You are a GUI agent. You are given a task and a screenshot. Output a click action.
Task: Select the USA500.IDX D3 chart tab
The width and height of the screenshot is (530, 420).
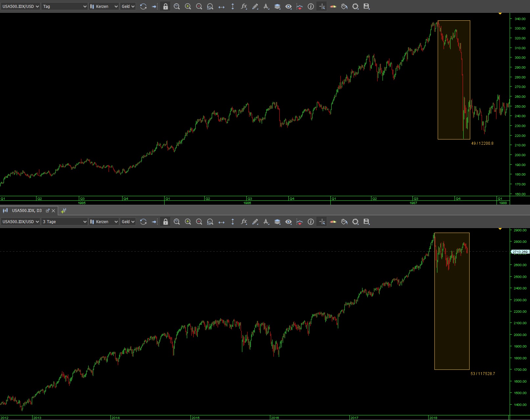coord(26,210)
